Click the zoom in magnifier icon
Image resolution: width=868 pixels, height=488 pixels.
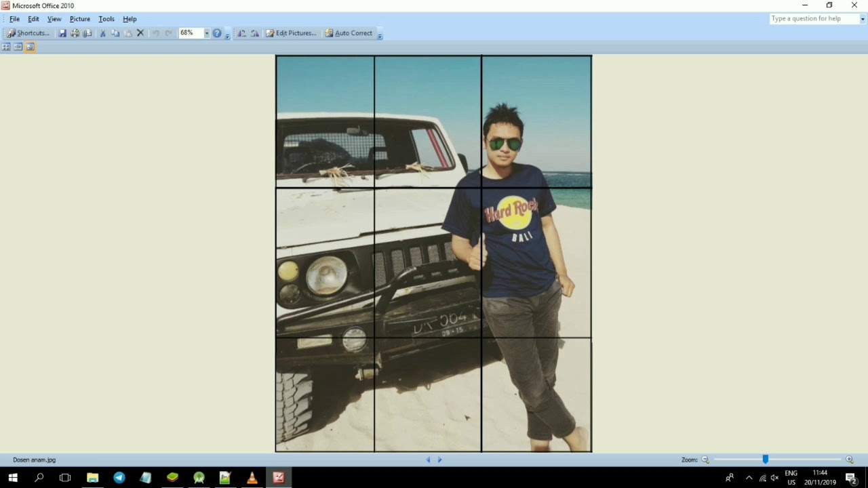point(849,460)
